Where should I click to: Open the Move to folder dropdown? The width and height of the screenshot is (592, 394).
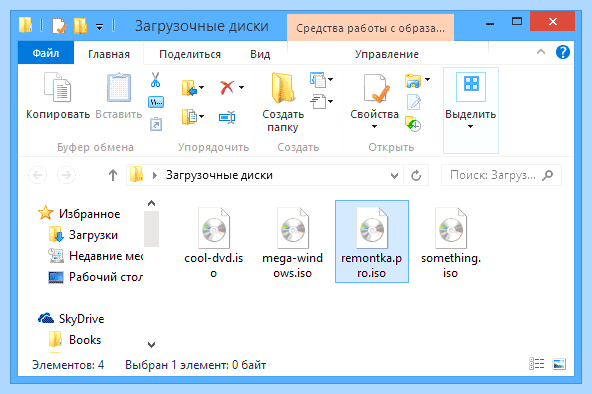(193, 88)
